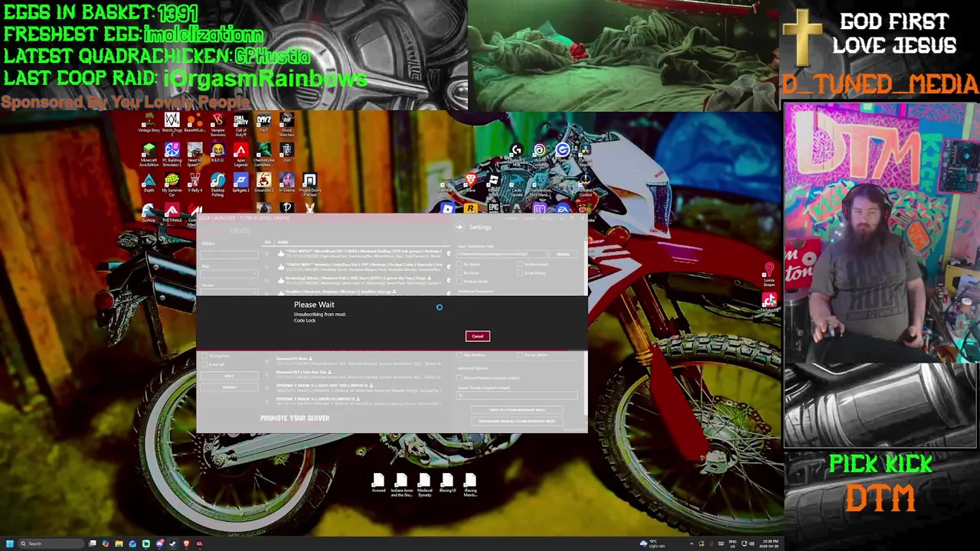980x551 pixels.
Task: Open the Windows Start menu
Action: click(x=9, y=543)
